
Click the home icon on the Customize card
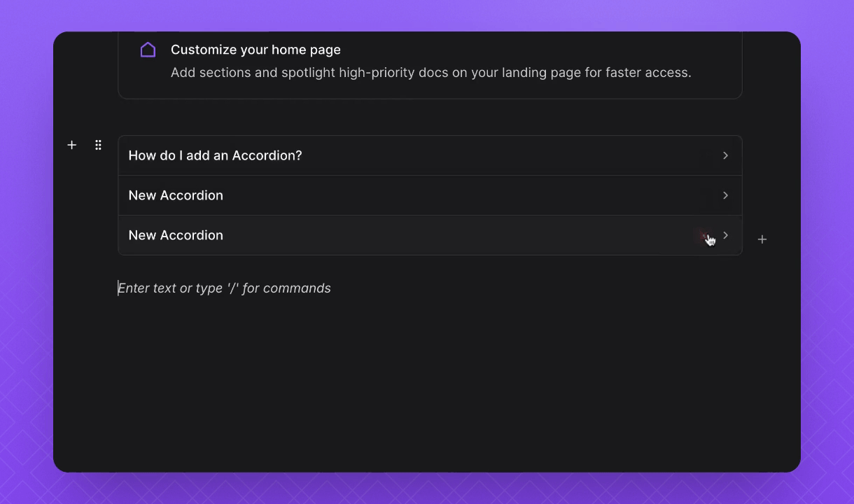(148, 50)
